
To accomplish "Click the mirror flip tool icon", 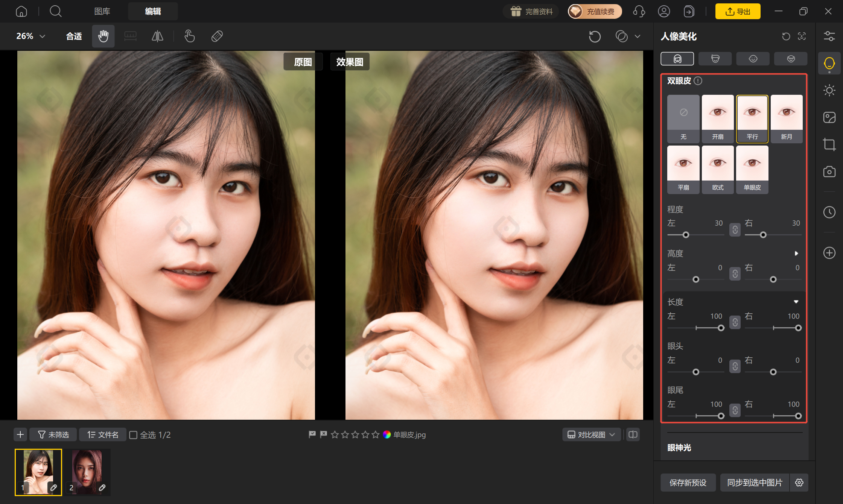I will click(157, 36).
